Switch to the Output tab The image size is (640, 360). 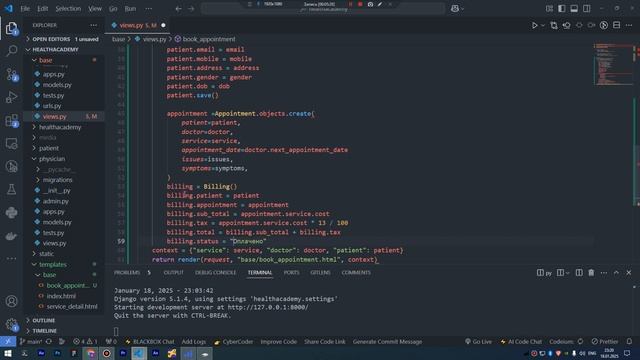coord(173,273)
